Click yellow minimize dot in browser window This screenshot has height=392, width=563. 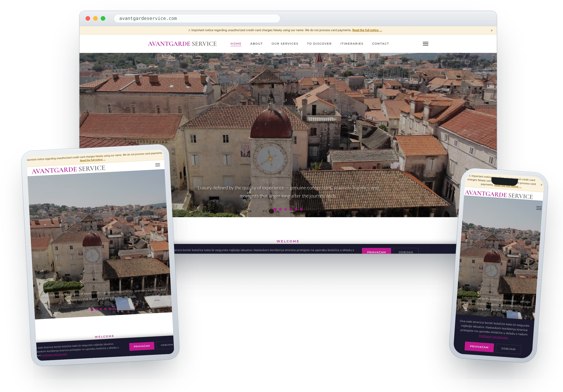[95, 18]
